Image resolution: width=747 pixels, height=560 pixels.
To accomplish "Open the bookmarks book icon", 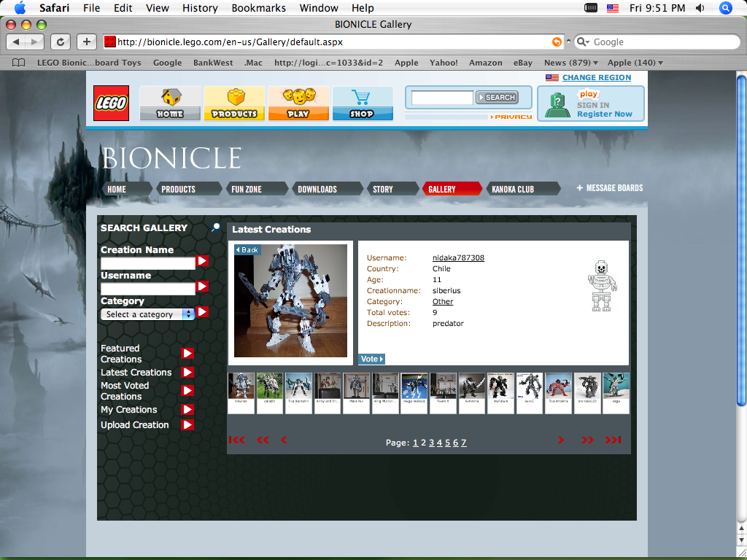I will [x=18, y=63].
